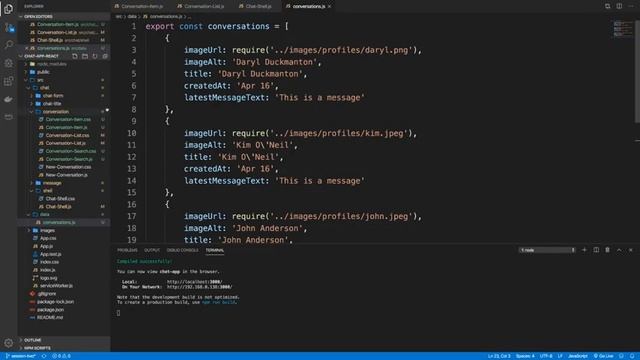640x360 pixels.
Task: Open changes icon in editor toolbar
Action: point(608,6)
